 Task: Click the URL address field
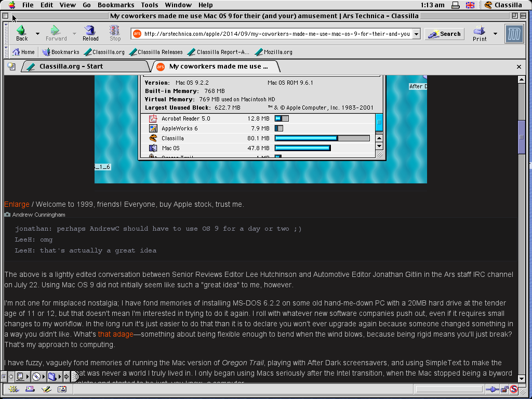[276, 34]
